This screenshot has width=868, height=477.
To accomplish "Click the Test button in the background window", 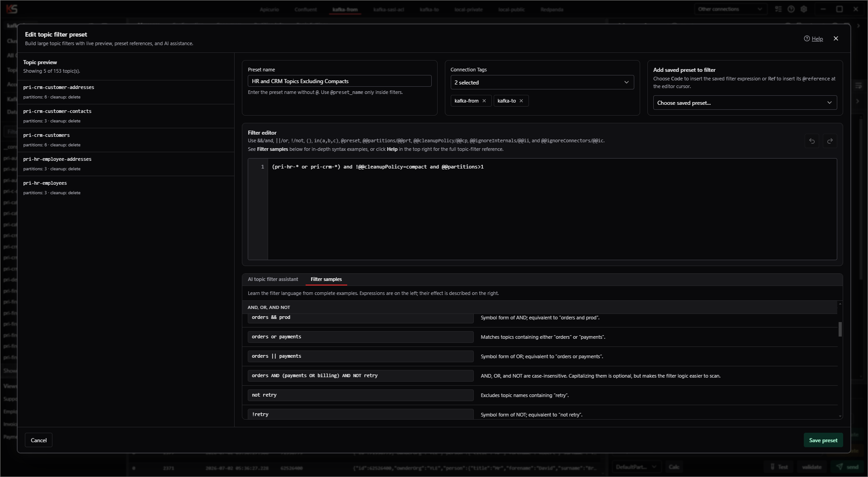I will tap(779, 467).
